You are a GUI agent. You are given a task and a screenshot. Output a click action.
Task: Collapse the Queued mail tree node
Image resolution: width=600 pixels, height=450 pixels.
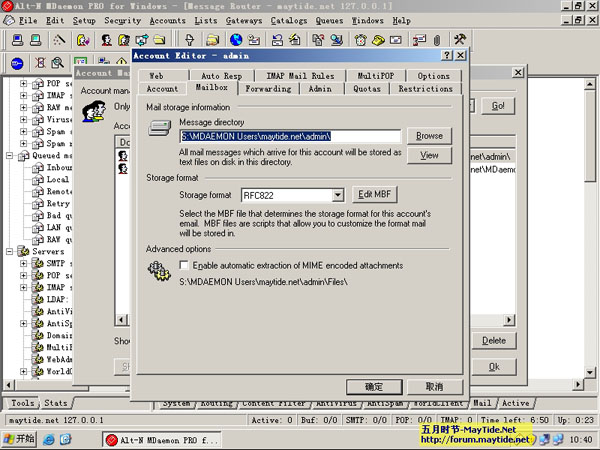click(x=11, y=156)
